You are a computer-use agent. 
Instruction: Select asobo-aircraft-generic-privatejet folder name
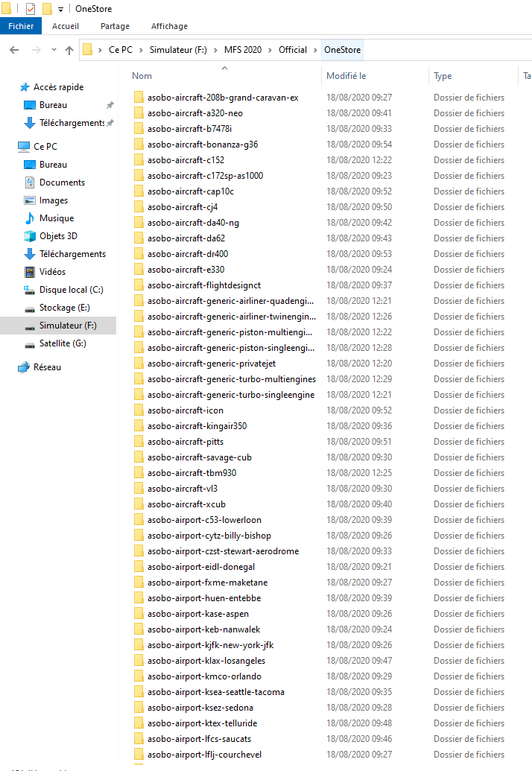[212, 364]
